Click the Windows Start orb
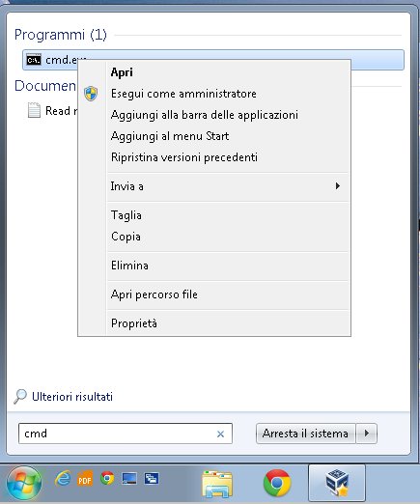 pyautogui.click(x=24, y=483)
